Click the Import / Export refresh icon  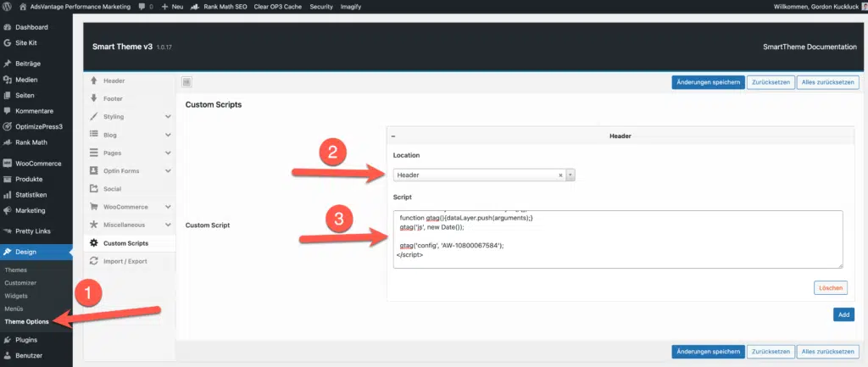click(x=93, y=261)
